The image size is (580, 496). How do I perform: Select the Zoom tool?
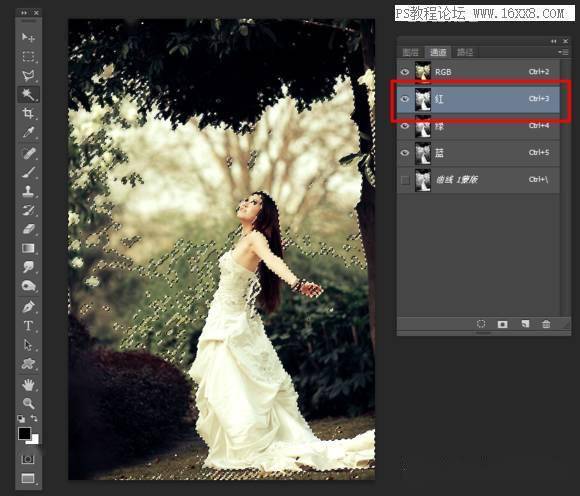pyautogui.click(x=28, y=403)
